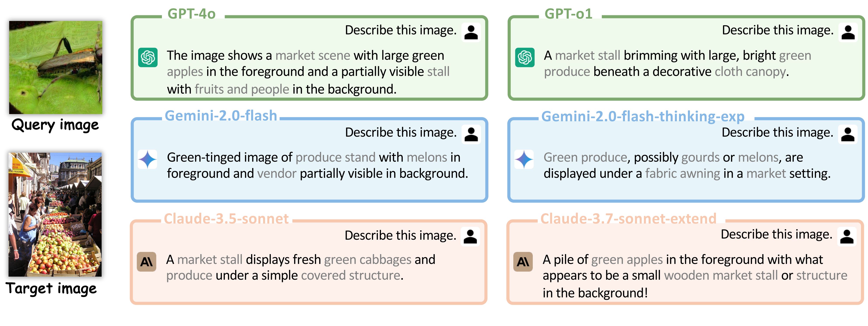868x326 pixels.
Task: Click the ChatGPT logo in GPT-o1 panel
Action: click(525, 57)
